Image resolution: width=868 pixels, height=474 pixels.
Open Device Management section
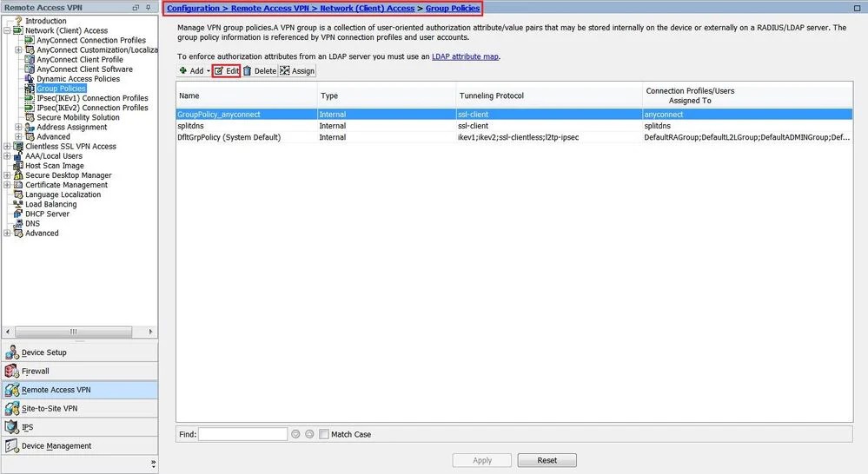point(80,446)
